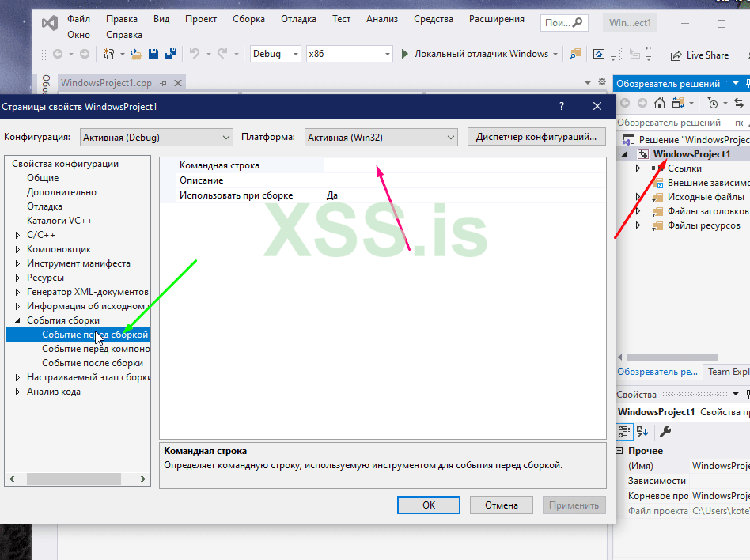Click right arrow of tree horizontal scrollbar
This screenshot has width=750, height=560.
click(x=142, y=479)
